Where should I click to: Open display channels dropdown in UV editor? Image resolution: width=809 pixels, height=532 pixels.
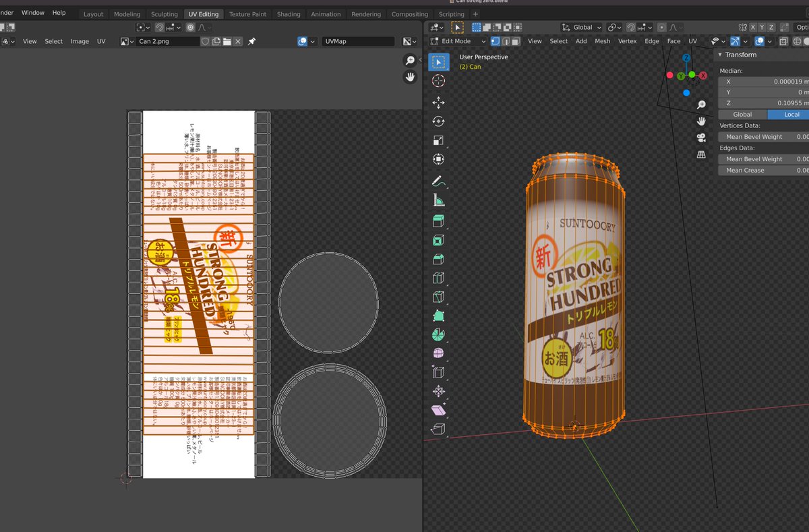click(409, 41)
